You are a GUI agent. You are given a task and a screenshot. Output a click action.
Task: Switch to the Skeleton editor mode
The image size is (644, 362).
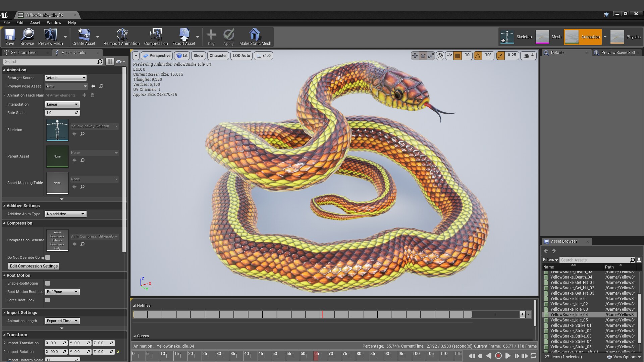(517, 37)
